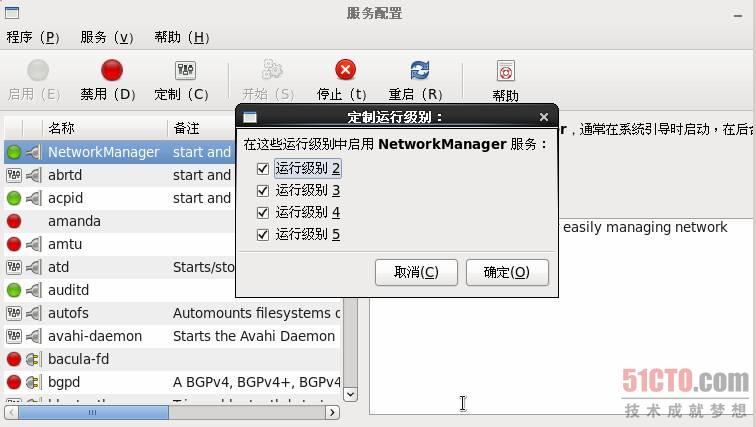Image resolution: width=756 pixels, height=427 pixels.
Task: Click the customized status icon of abrtd
Action: 14,175
